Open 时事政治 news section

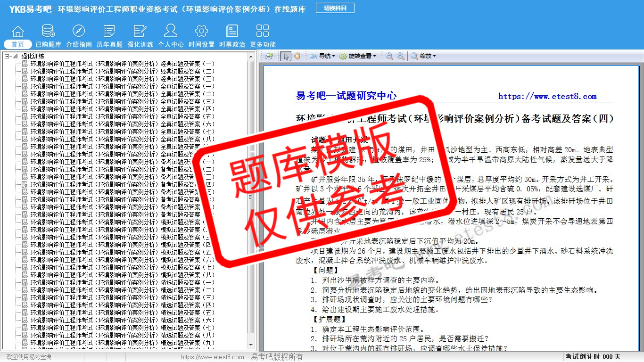tap(232, 36)
